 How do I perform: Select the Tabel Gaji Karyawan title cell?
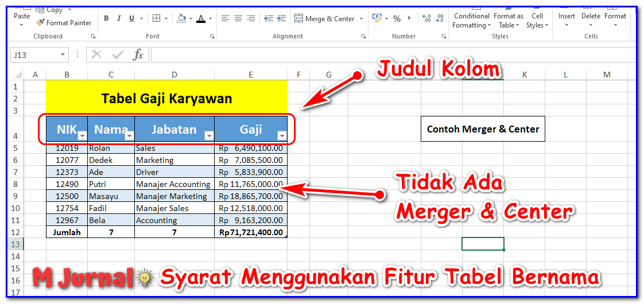[167, 99]
